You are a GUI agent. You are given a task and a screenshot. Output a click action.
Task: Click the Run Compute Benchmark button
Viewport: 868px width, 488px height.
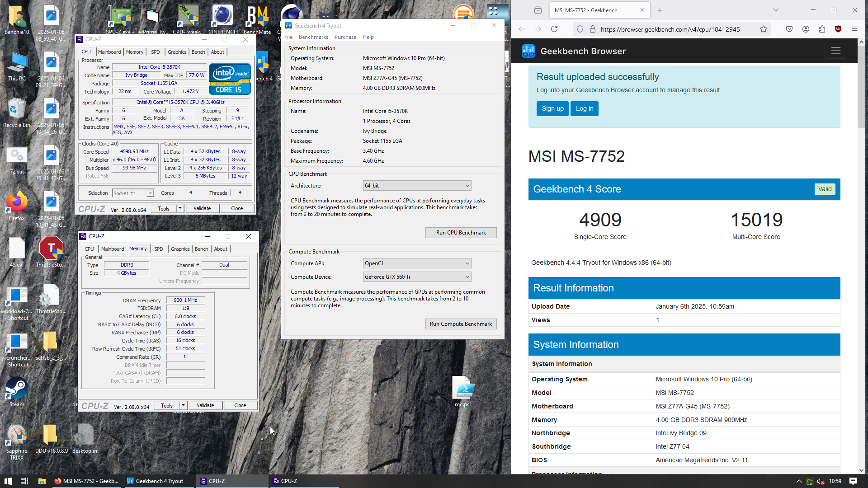coord(461,324)
